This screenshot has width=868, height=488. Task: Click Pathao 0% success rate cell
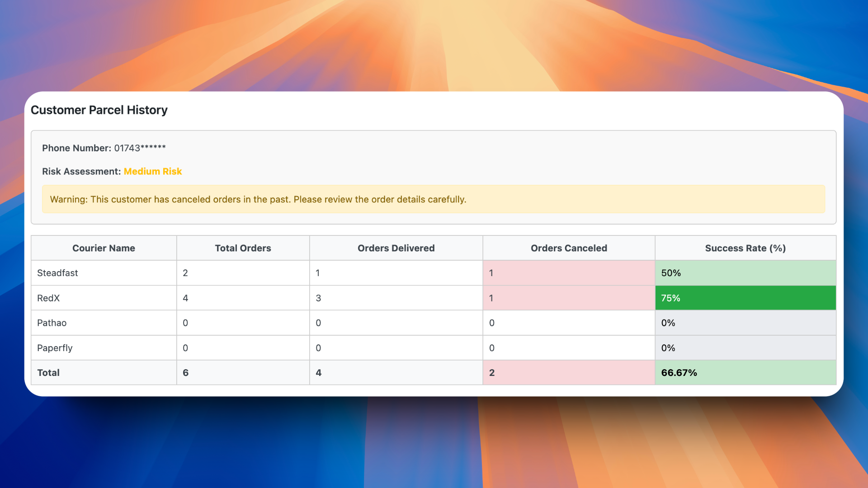745,323
